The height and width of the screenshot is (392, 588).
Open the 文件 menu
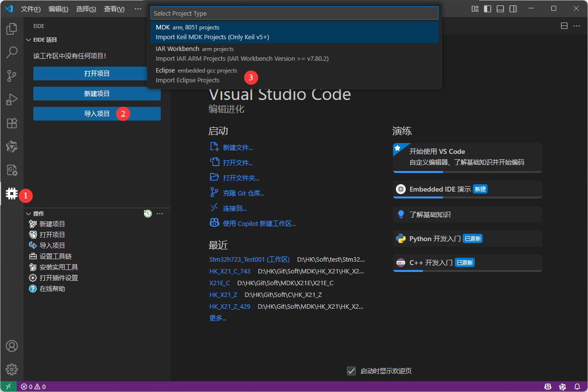[30, 8]
